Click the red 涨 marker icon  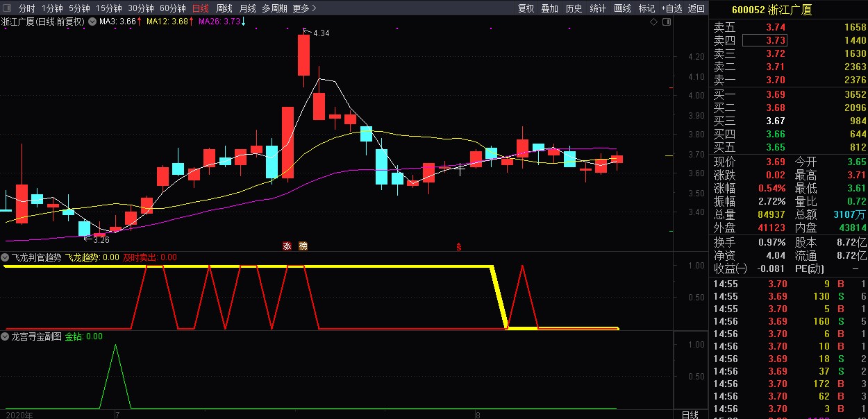pos(287,246)
